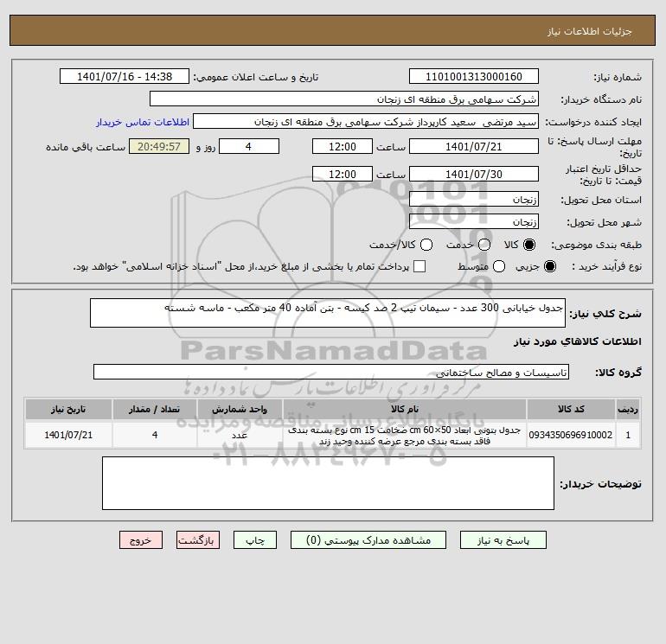Click the خروج exit button

(x=141, y=540)
